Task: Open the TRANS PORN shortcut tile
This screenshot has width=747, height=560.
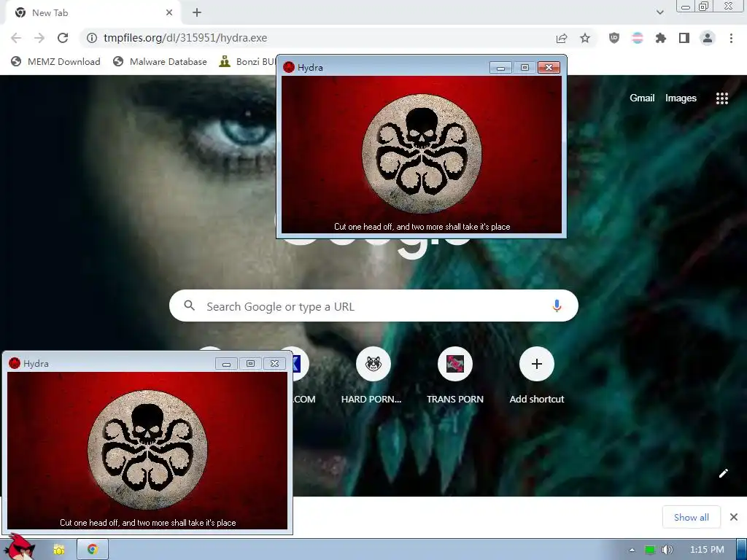Action: 455,376
